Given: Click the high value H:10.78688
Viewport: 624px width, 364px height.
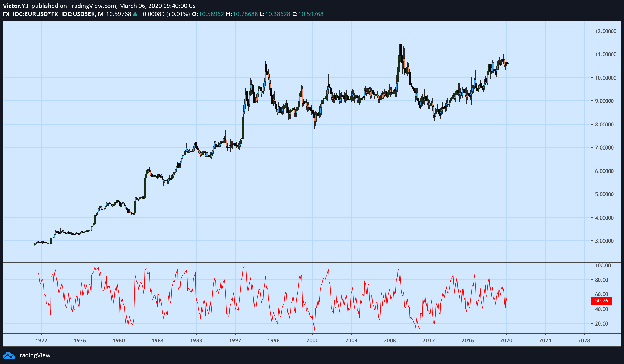Looking at the screenshot, I should coord(242,14).
